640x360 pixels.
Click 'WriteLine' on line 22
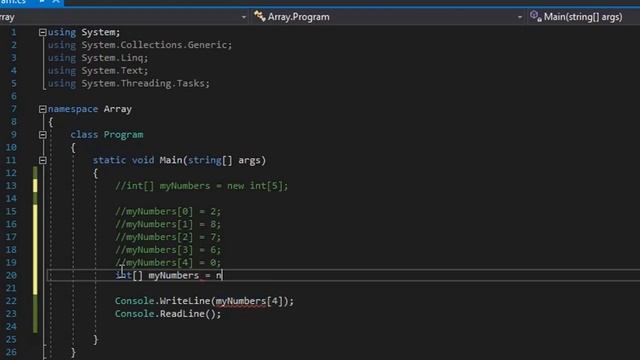pos(185,301)
